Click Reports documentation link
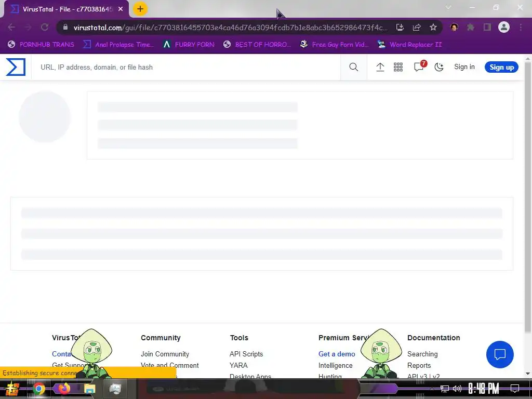Screen dimensions: 532x399 (x=419, y=365)
